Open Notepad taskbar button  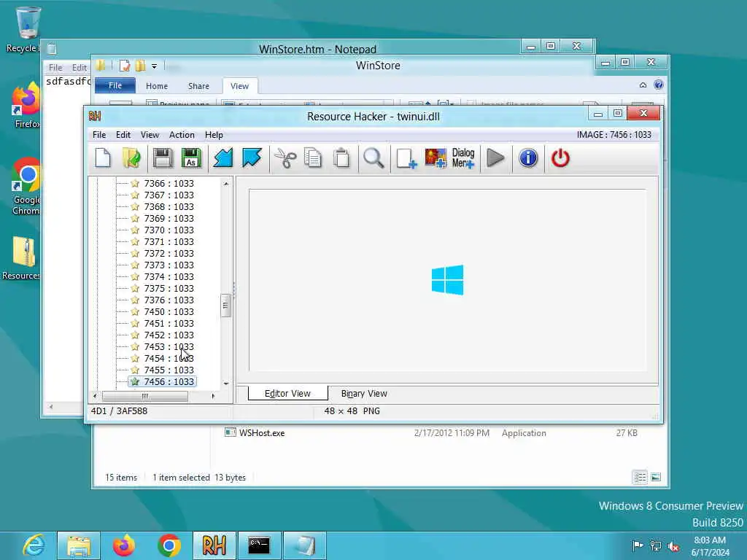point(304,545)
